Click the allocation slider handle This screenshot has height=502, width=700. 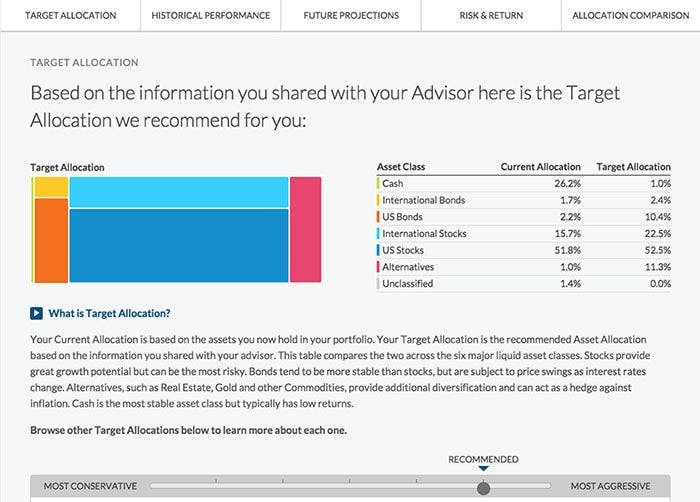(483, 488)
